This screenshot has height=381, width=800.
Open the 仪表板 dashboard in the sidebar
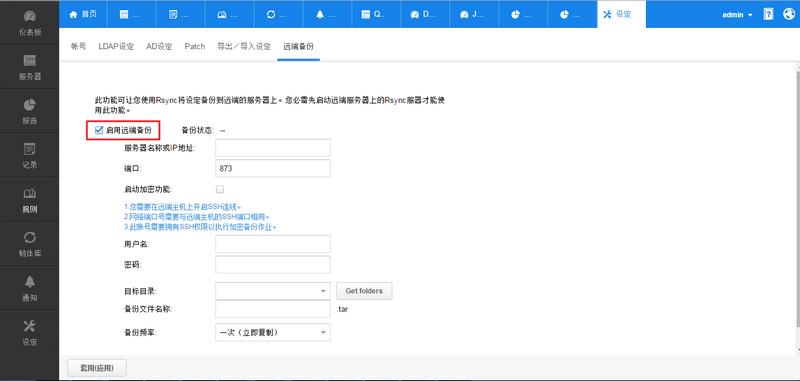[30, 22]
